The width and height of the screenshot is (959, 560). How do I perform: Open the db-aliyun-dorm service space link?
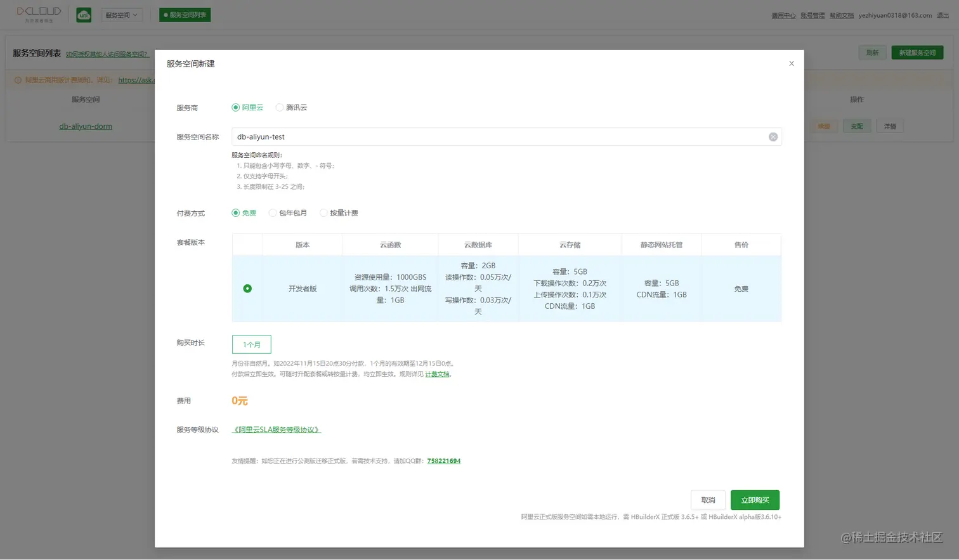pyautogui.click(x=86, y=126)
